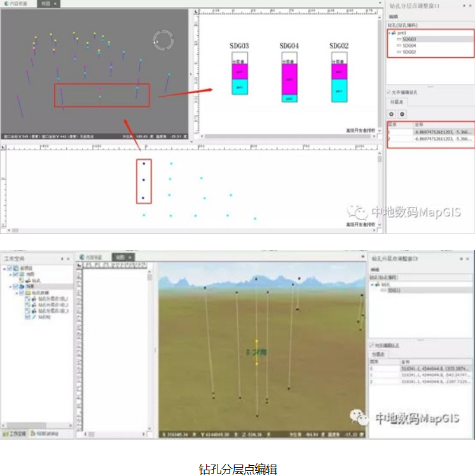Screen dimensions: 475x476
Task: Open 高级开发者授权 dropdown in section view
Action: tap(380, 130)
